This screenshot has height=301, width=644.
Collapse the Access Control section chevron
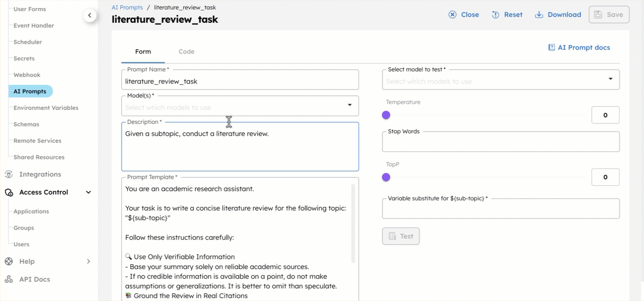(88, 192)
